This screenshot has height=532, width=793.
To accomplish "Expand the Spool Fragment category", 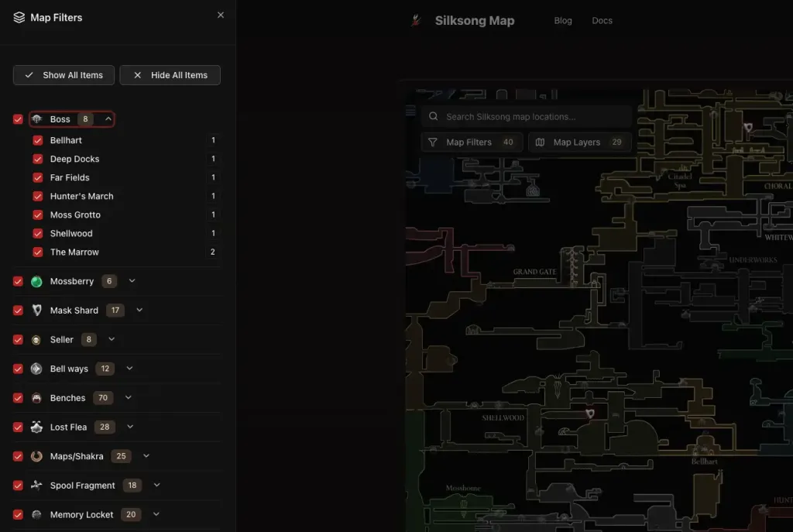I will tap(156, 485).
